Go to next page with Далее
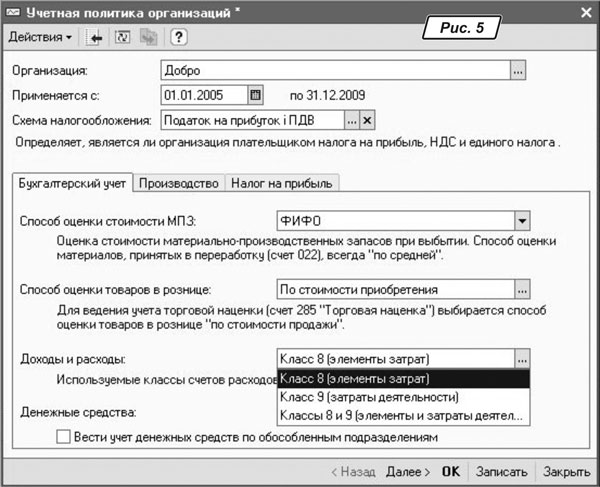The width and height of the screenshot is (600, 487). 408,471
